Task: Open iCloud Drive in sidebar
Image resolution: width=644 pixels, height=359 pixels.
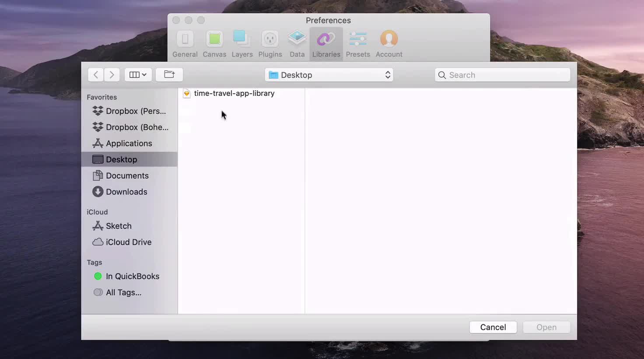Action: point(129,242)
